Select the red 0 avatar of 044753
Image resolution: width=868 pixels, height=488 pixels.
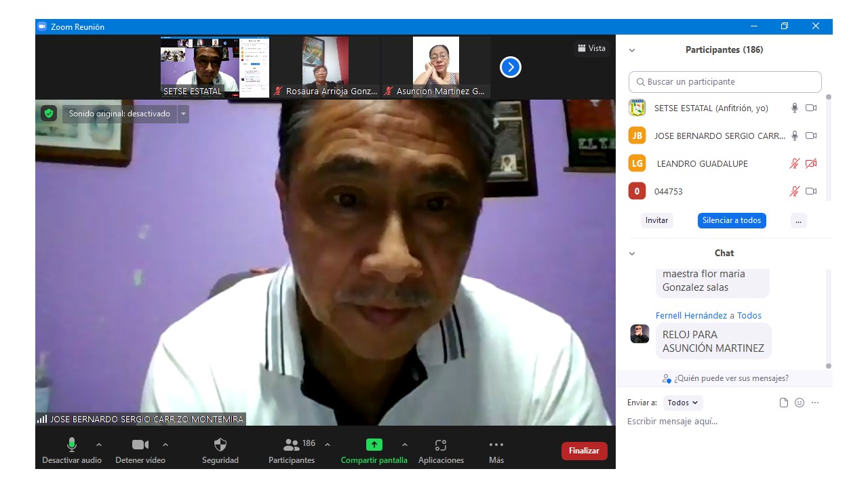tap(637, 191)
